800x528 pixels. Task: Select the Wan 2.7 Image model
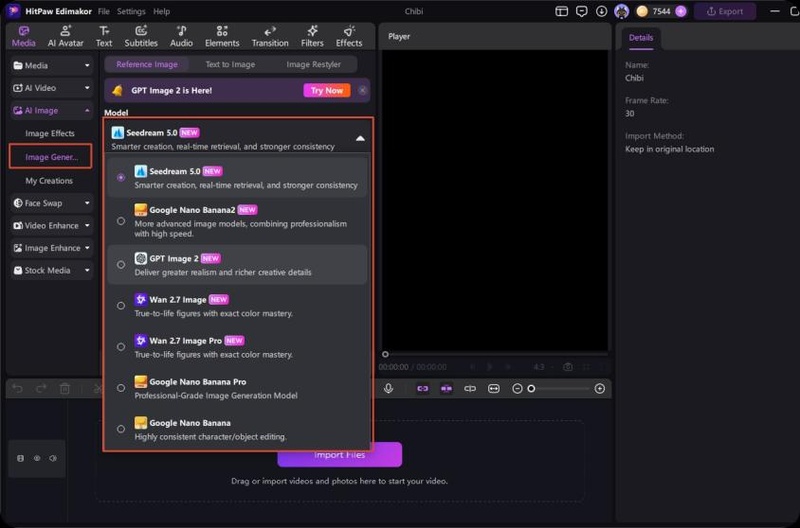tap(237, 306)
